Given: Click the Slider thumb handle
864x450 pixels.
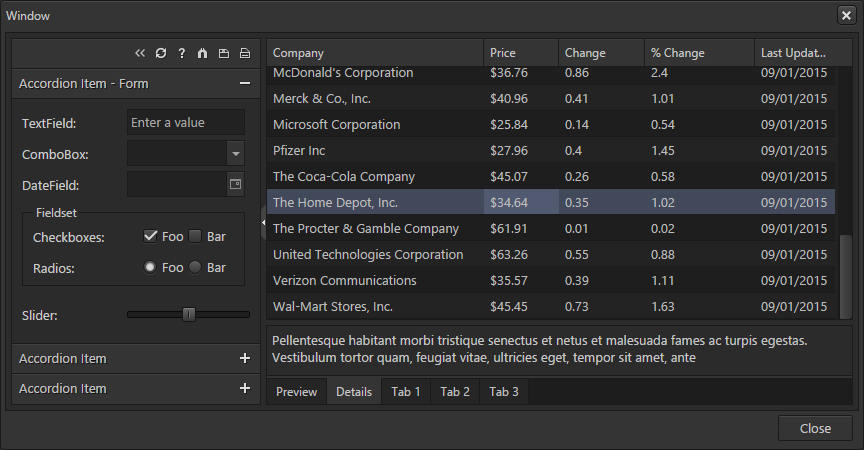Looking at the screenshot, I should pyautogui.click(x=189, y=315).
